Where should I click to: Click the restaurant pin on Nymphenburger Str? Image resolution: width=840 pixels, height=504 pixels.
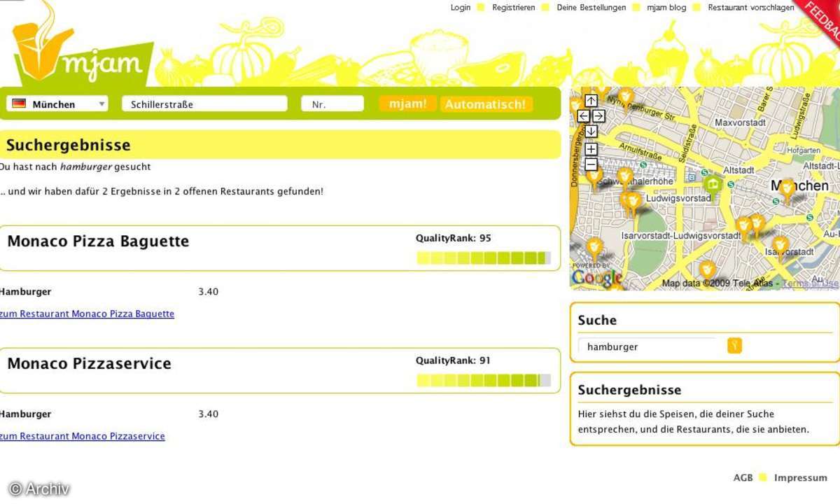(625, 97)
